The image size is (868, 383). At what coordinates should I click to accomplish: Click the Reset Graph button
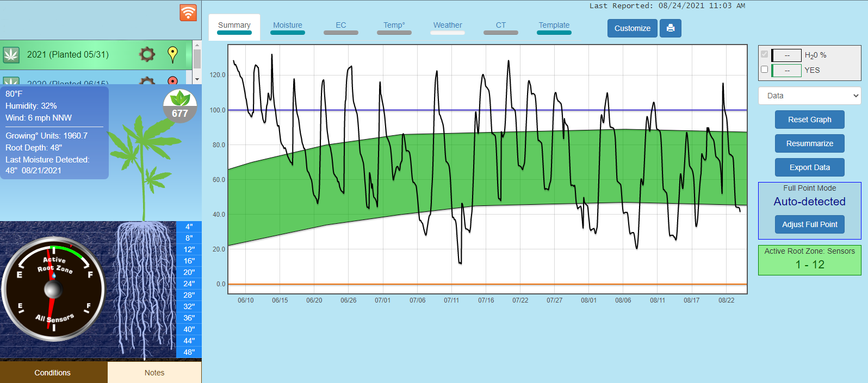[x=810, y=120]
